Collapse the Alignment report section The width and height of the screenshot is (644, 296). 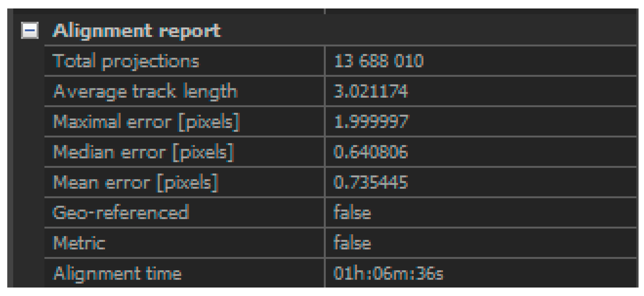click(30, 30)
